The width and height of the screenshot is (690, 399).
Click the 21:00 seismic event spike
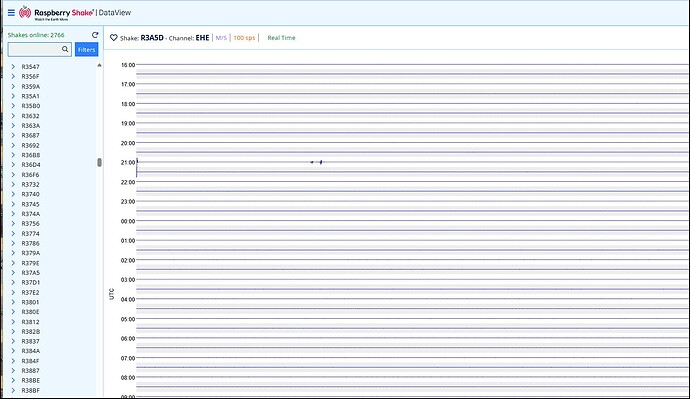coord(317,162)
